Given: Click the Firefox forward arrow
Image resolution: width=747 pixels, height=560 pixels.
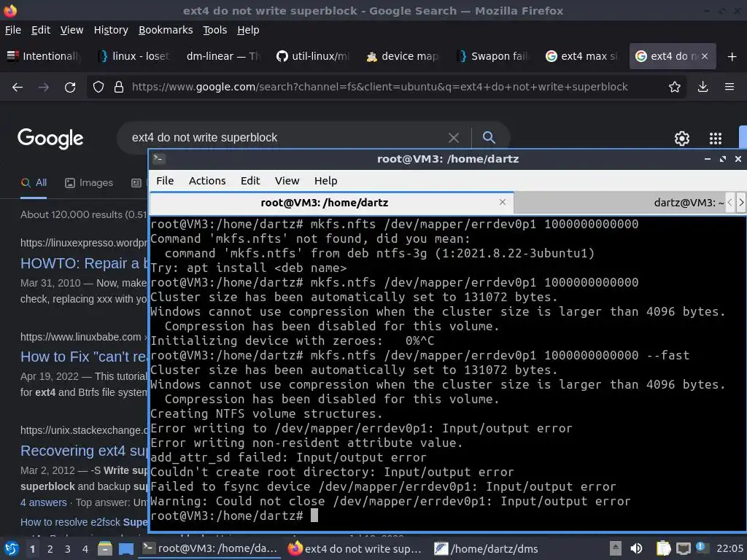Looking at the screenshot, I should (x=43, y=87).
